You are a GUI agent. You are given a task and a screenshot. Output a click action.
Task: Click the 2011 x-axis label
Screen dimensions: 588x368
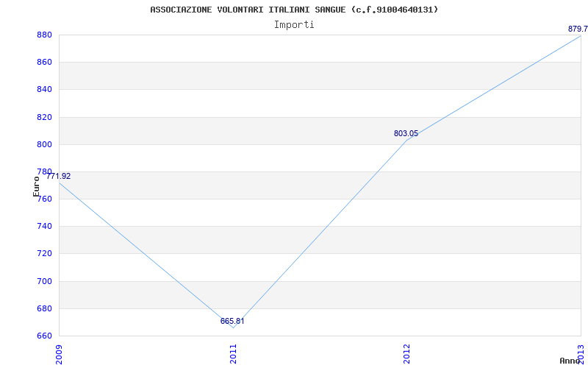coord(233,354)
